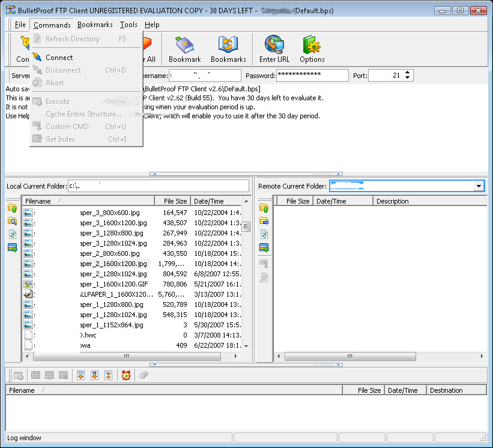Sort local list by Filename header

pyautogui.click(x=88, y=201)
